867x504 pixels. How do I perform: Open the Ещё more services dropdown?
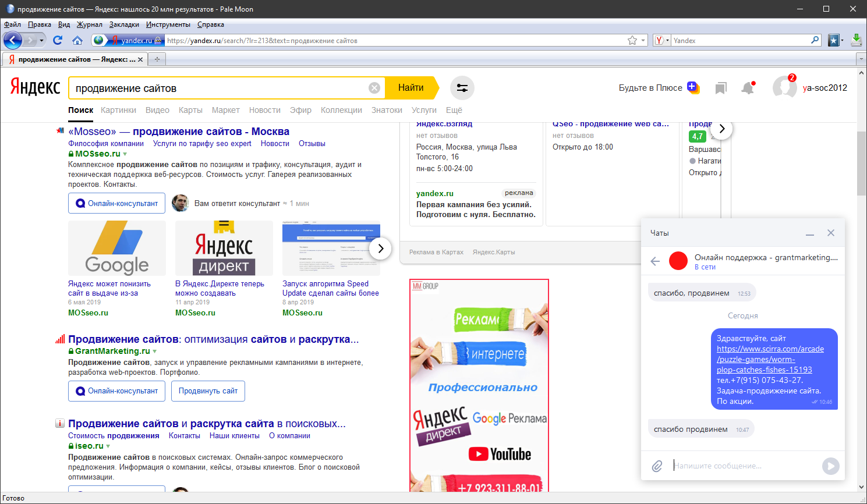454,110
